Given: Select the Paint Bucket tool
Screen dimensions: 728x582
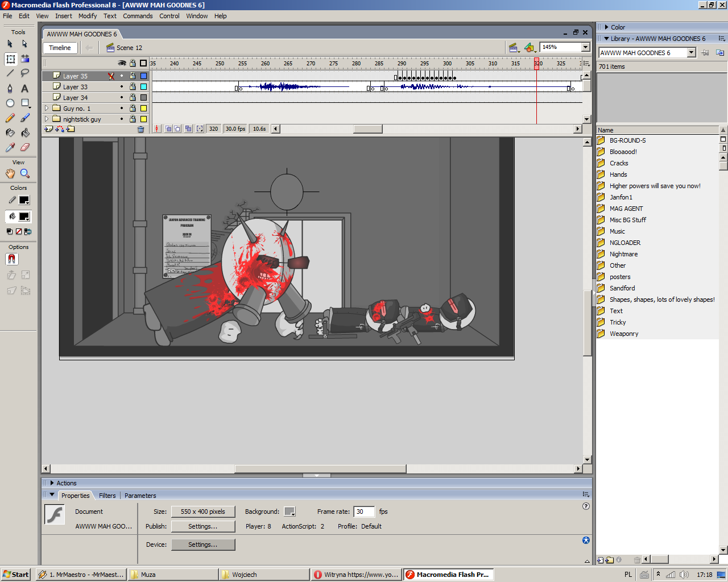Looking at the screenshot, I should 25,132.
